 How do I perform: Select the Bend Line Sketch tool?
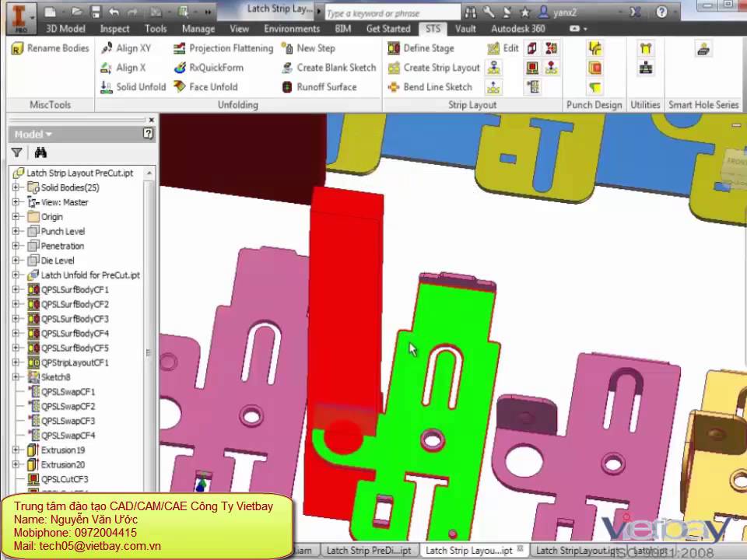[430, 87]
